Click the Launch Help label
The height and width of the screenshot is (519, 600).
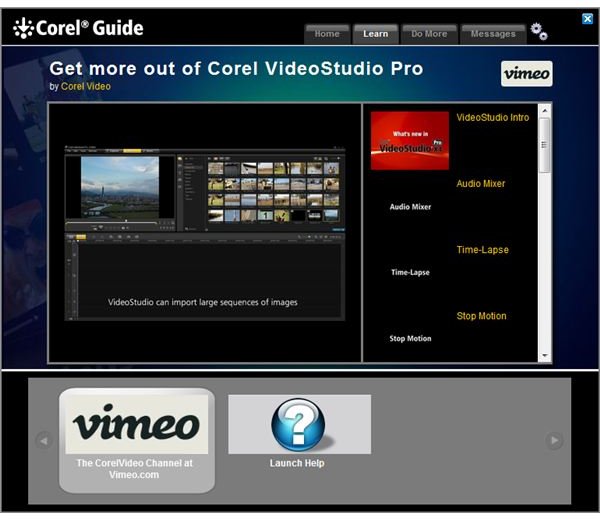[297, 463]
